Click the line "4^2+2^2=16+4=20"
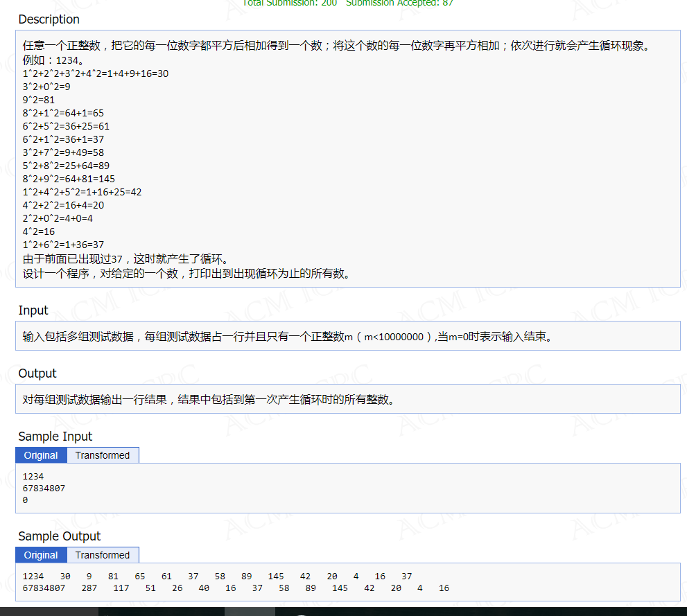Screen dimensions: 687x616 pyautogui.click(x=63, y=205)
